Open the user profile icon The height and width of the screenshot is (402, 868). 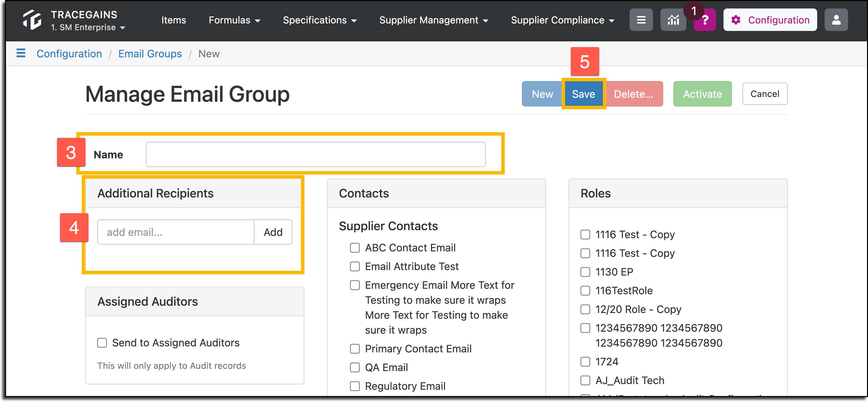coord(836,20)
